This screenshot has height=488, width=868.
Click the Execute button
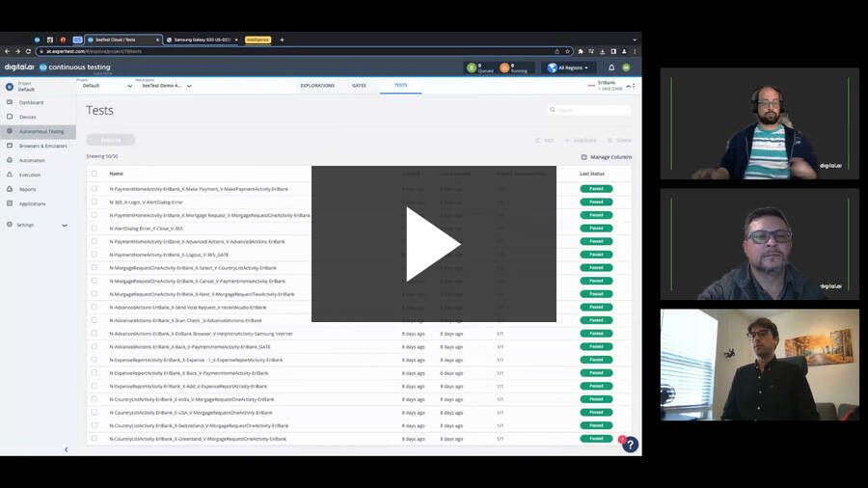(x=111, y=140)
